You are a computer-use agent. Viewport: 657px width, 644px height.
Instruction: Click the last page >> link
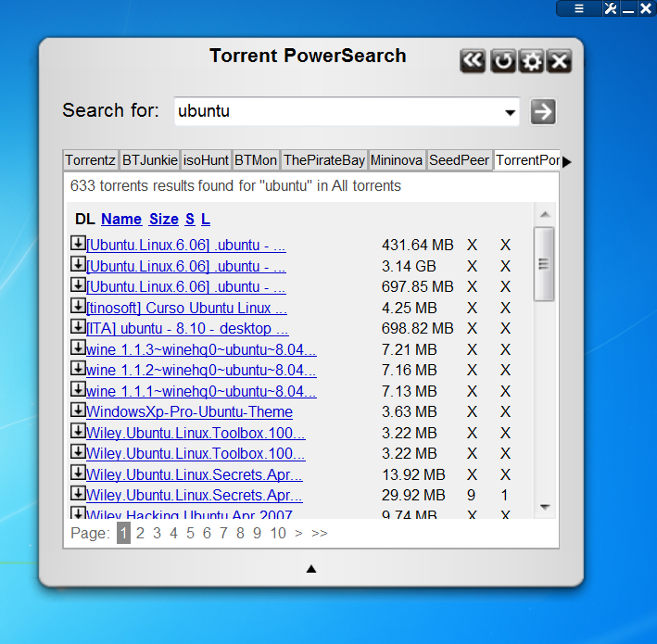click(320, 534)
